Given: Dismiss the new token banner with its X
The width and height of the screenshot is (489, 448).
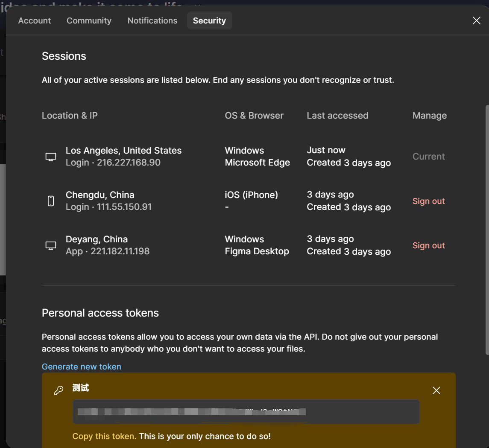Looking at the screenshot, I should [x=436, y=390].
